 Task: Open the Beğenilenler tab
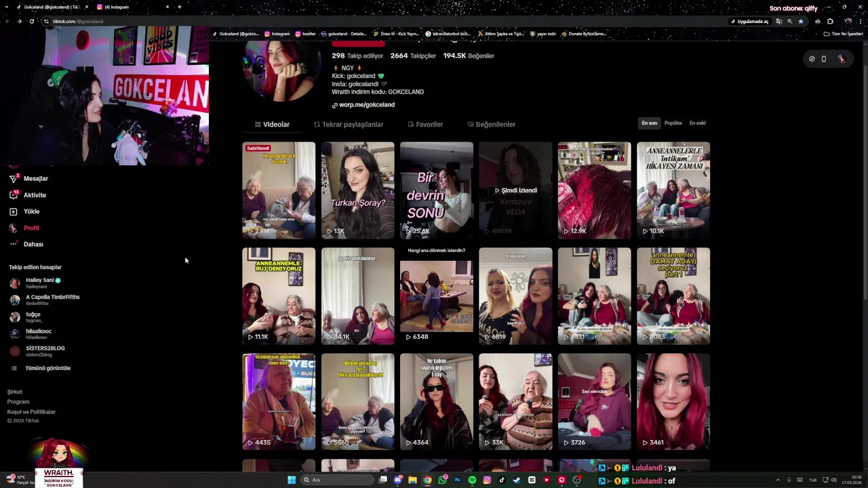492,125
